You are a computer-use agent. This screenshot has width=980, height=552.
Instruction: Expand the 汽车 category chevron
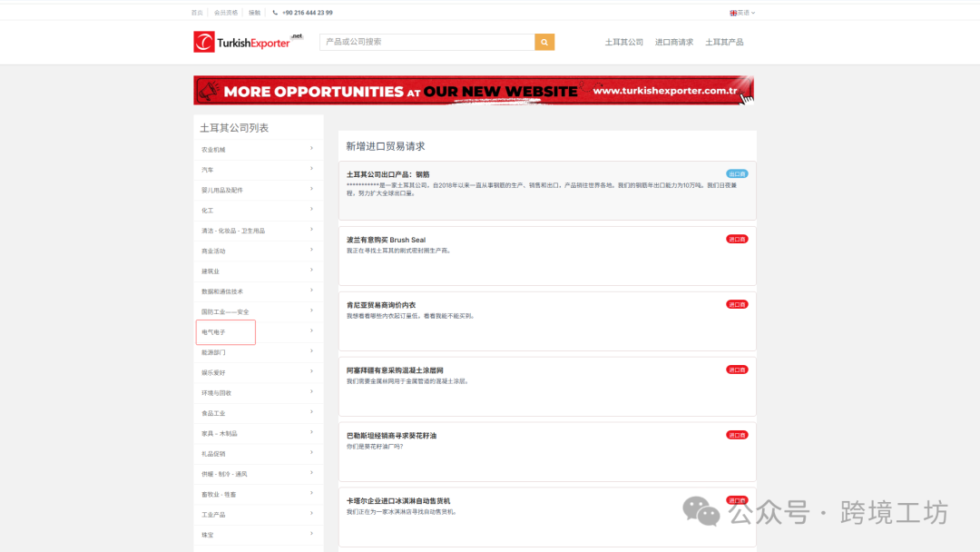pos(311,169)
